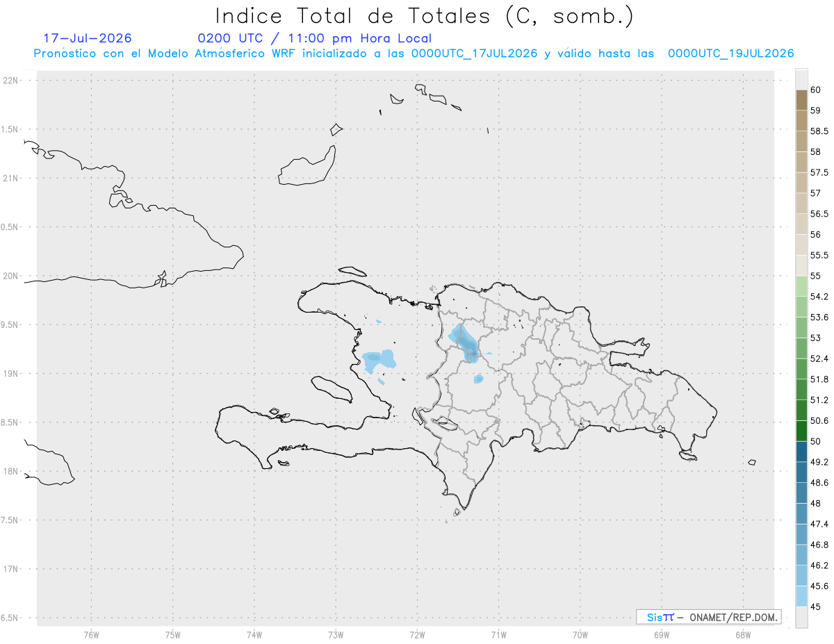
Task: Click the latitude label '22N'
Action: (x=11, y=81)
